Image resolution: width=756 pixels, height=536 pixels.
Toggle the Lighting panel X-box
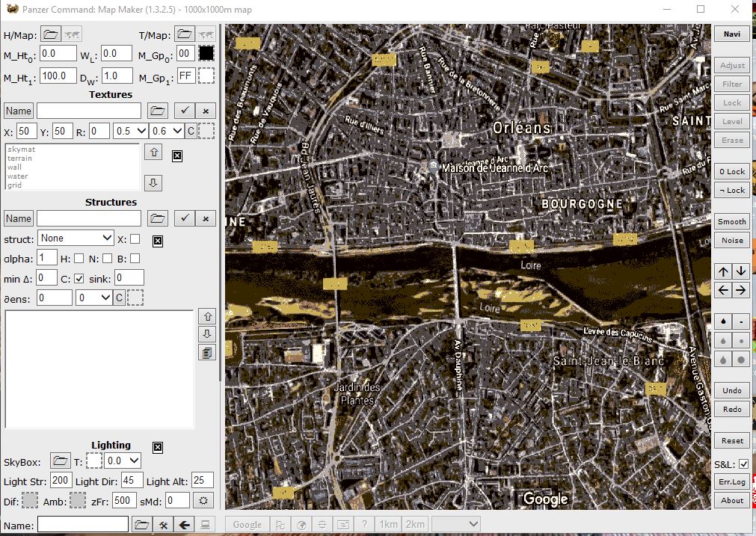tap(158, 447)
